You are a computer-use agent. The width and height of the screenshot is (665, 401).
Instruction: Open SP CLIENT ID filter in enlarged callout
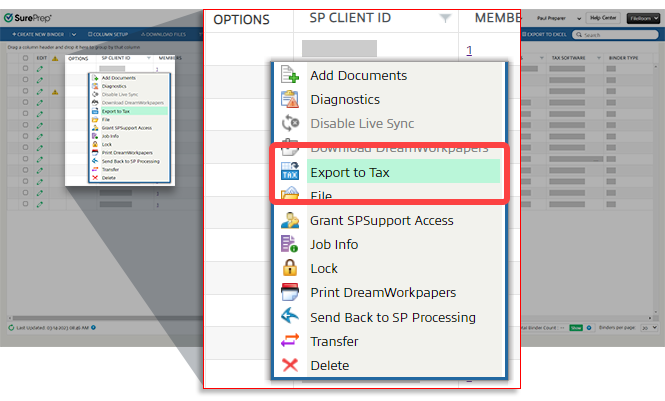445,18
